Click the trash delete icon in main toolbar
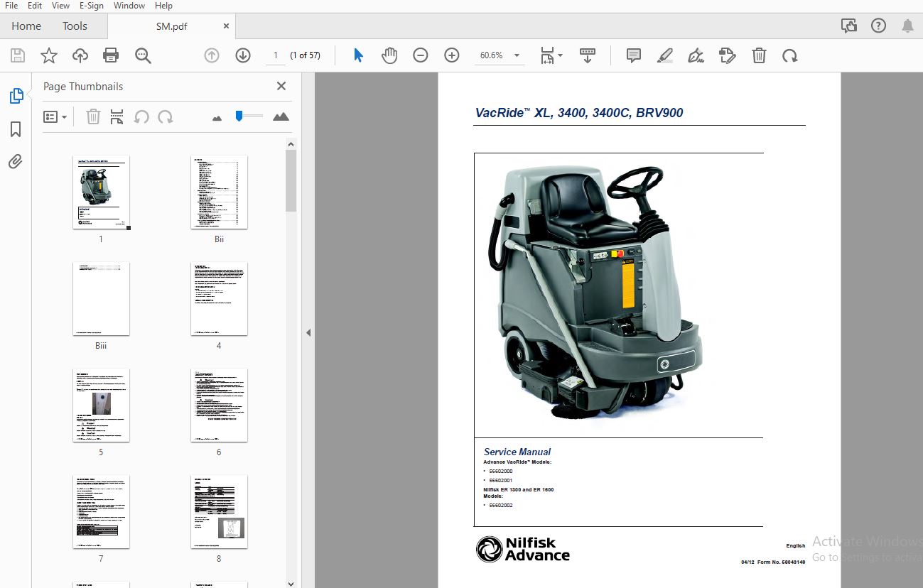The height and width of the screenshot is (588, 923). 760,55
